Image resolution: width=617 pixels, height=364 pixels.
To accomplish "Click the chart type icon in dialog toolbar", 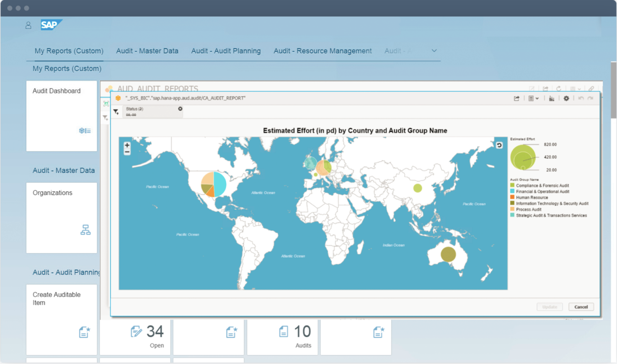I will pyautogui.click(x=552, y=98).
